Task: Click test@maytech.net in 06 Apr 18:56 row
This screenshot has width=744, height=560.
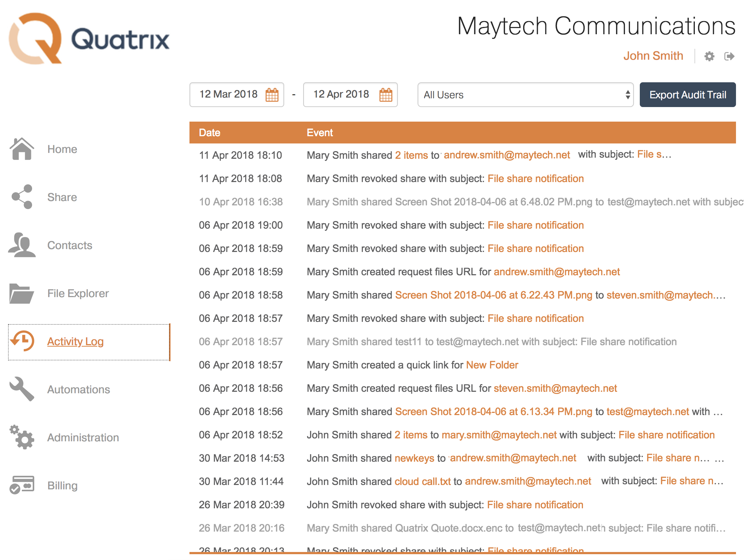Action: tap(648, 411)
